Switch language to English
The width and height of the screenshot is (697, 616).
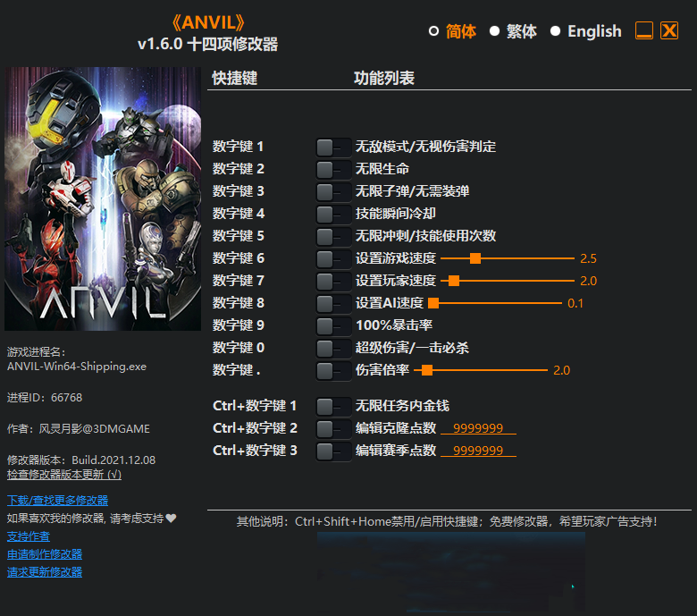[x=586, y=31]
